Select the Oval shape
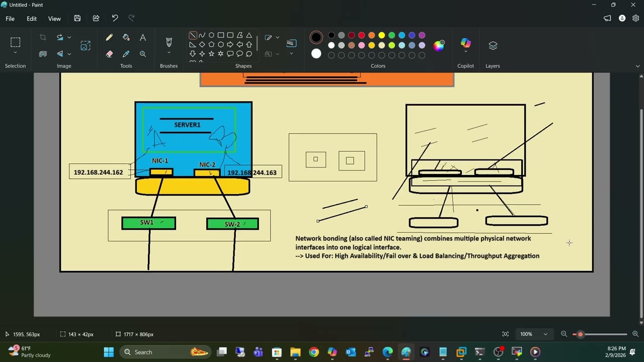 [211, 35]
